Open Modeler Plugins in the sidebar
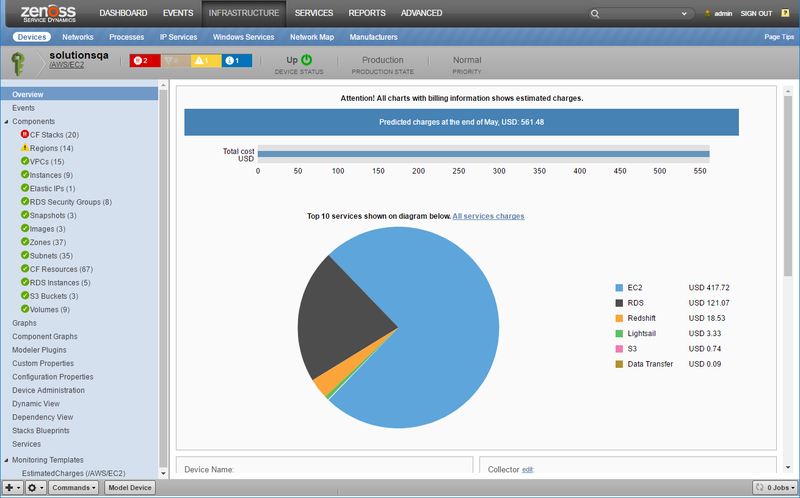Image resolution: width=800 pixels, height=498 pixels. tap(39, 350)
